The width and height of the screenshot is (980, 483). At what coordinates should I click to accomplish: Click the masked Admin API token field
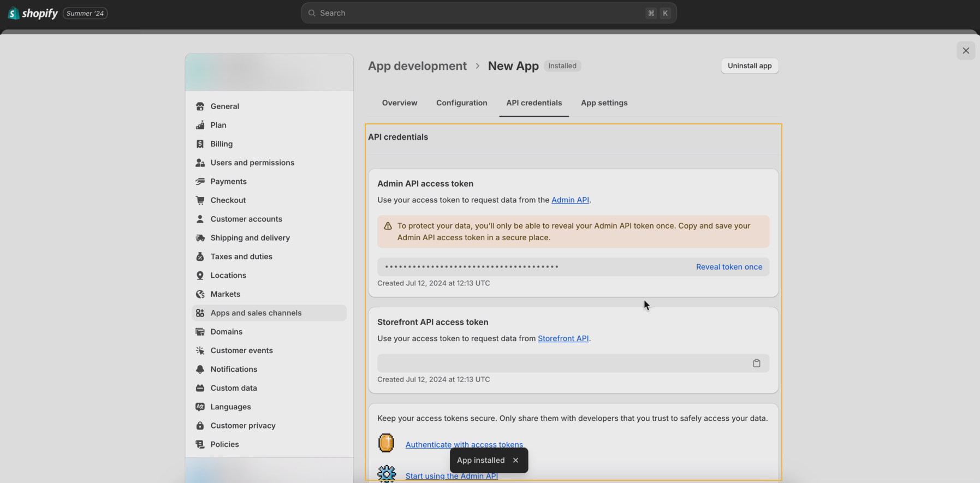[x=573, y=267]
